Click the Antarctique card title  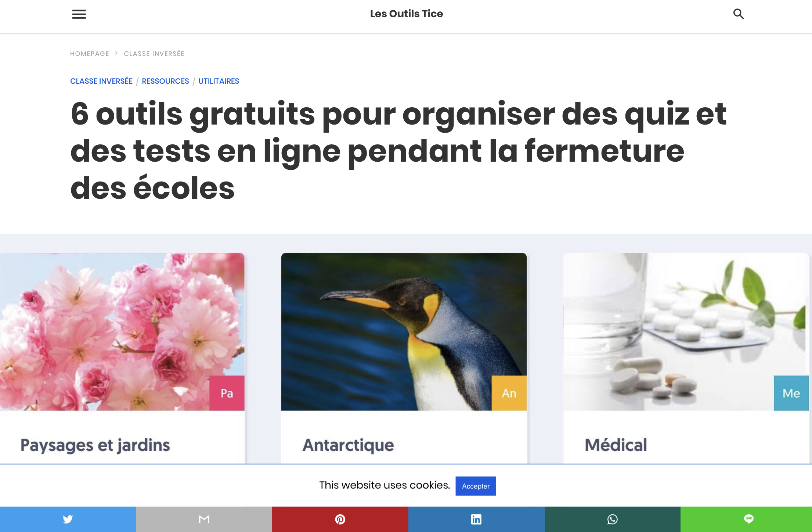(348, 445)
